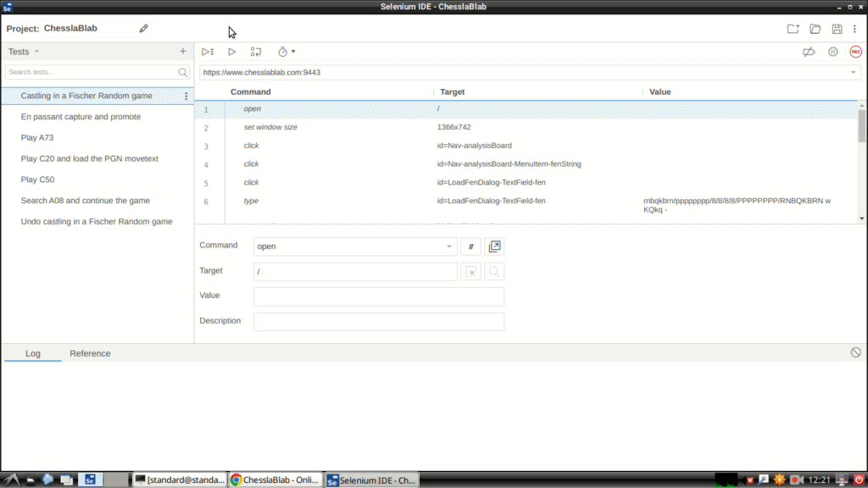868x488 pixels.
Task: Create a new project
Action: 793,28
